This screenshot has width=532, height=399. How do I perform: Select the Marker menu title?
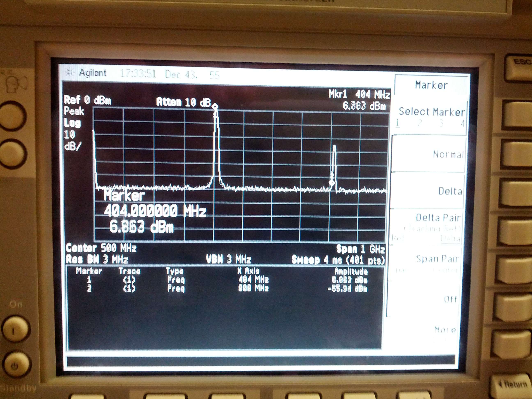click(431, 85)
